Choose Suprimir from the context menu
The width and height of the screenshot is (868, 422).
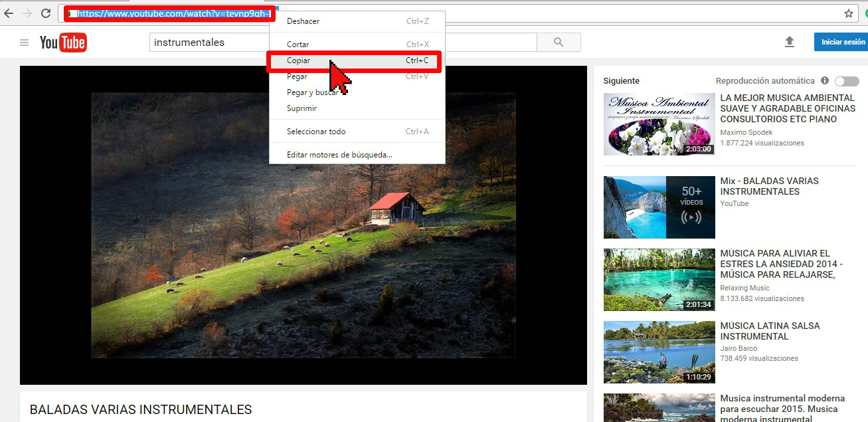(357, 108)
